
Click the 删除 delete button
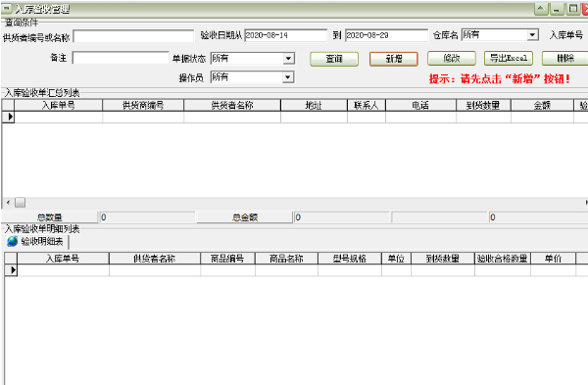565,59
